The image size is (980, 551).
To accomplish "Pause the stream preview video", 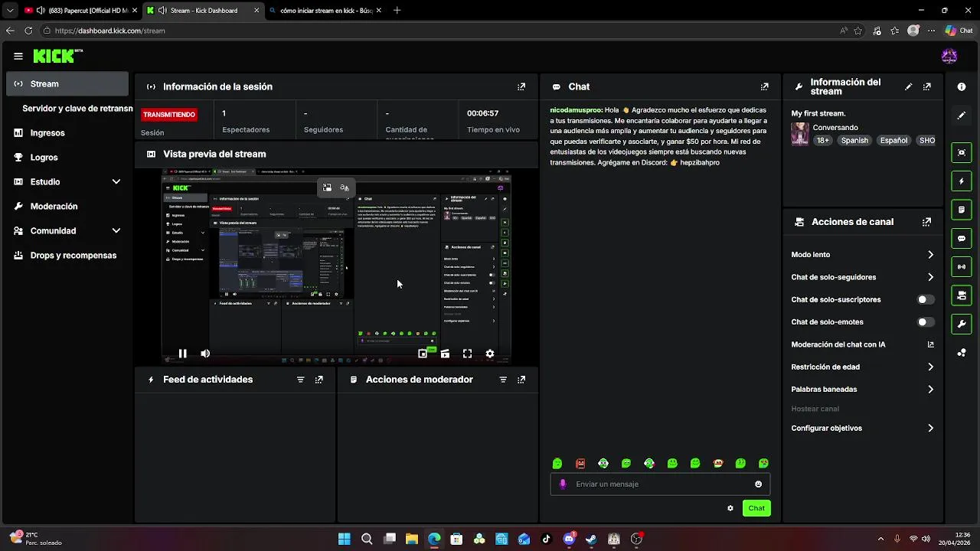I will 182,354.
